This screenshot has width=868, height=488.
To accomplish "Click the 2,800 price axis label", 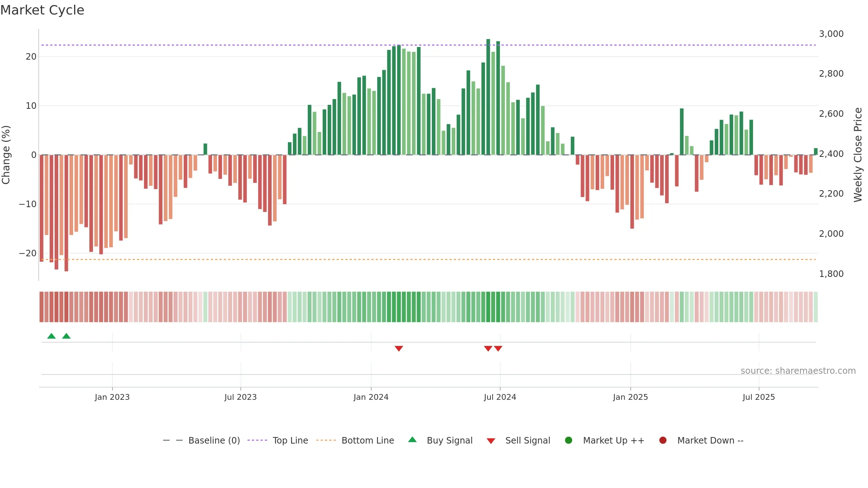I will click(831, 74).
